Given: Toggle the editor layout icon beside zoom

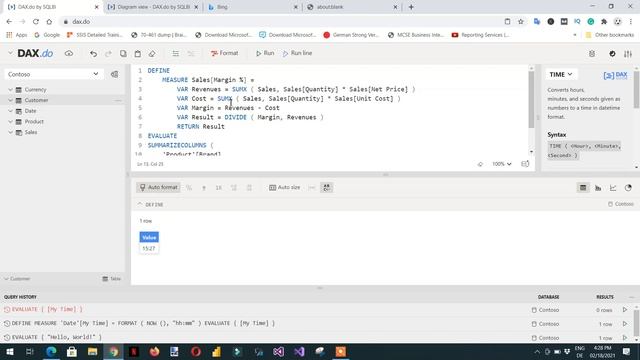Looking at the screenshot, I should (x=525, y=164).
